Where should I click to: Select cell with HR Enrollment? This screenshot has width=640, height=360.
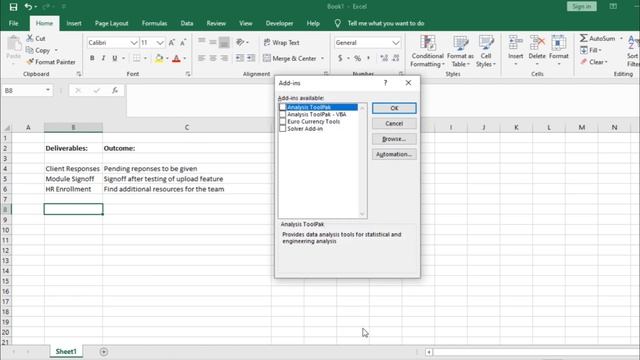pyautogui.click(x=73, y=189)
